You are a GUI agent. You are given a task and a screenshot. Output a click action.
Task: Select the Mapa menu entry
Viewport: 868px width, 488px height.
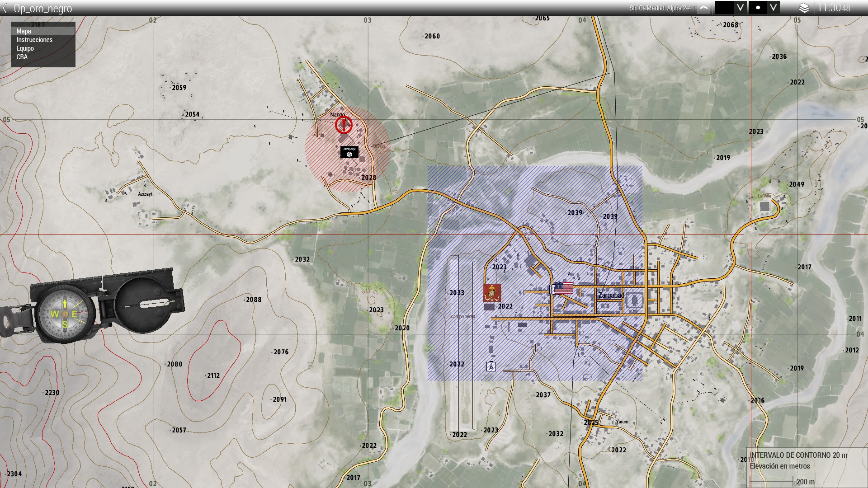click(x=43, y=31)
